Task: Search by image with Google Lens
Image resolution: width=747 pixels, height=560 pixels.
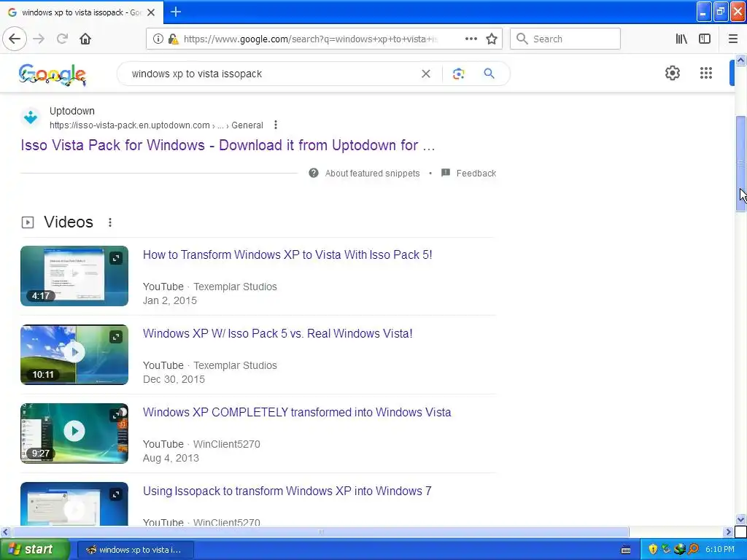Action: tap(458, 74)
